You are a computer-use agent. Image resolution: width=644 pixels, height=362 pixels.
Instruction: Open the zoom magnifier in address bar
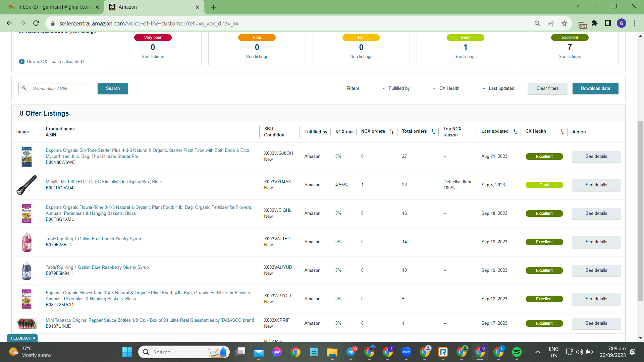tap(537, 23)
